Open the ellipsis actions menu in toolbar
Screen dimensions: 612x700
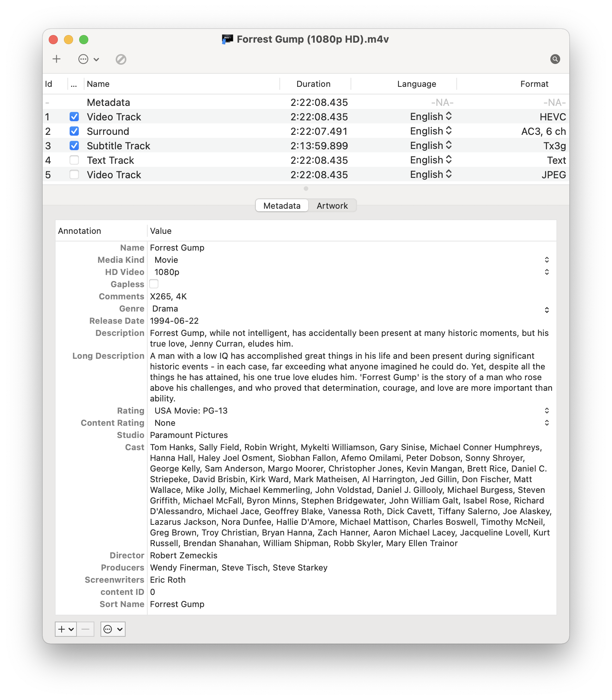coord(88,59)
